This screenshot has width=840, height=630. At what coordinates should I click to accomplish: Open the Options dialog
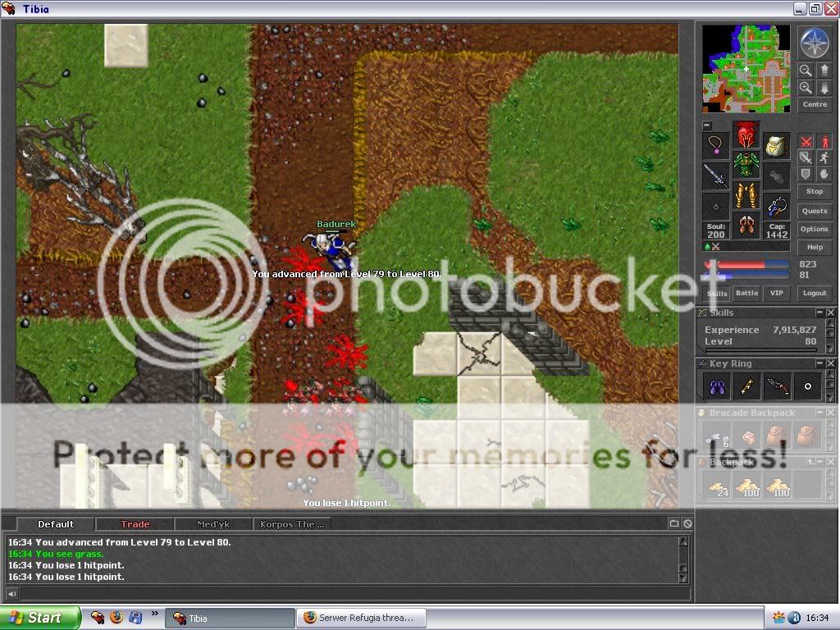815,229
